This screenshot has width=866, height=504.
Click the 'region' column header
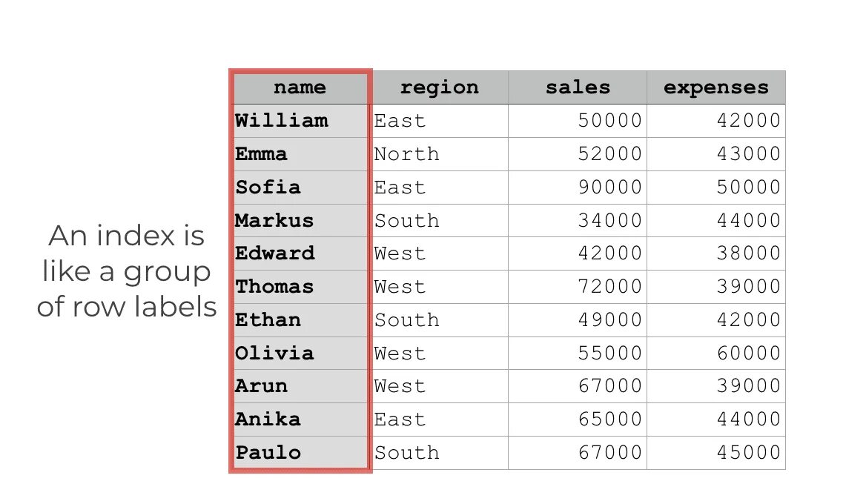pyautogui.click(x=440, y=87)
